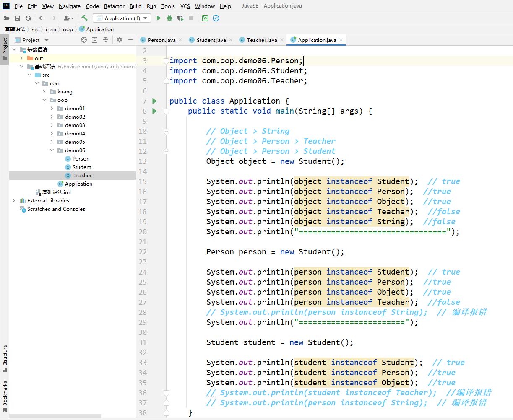
Task: Expand the demo01 package folder
Action: click(x=52, y=109)
